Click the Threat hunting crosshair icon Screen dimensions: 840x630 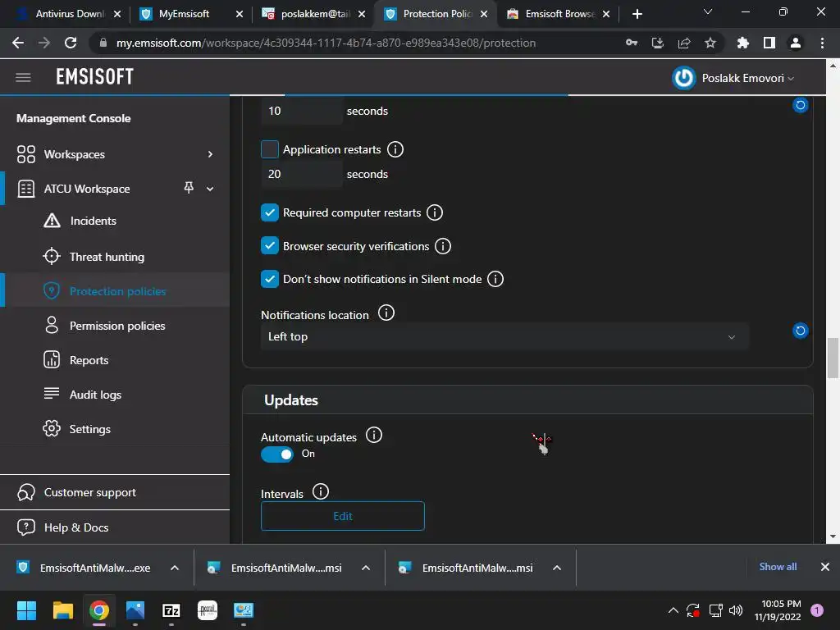pos(52,256)
